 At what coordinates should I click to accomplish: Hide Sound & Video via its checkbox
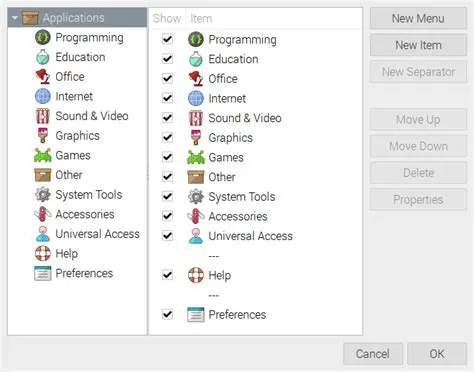[x=167, y=118]
